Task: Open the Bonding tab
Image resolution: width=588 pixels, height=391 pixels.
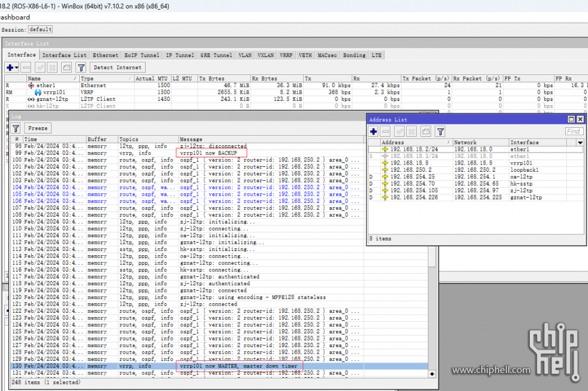Action: pyautogui.click(x=354, y=55)
